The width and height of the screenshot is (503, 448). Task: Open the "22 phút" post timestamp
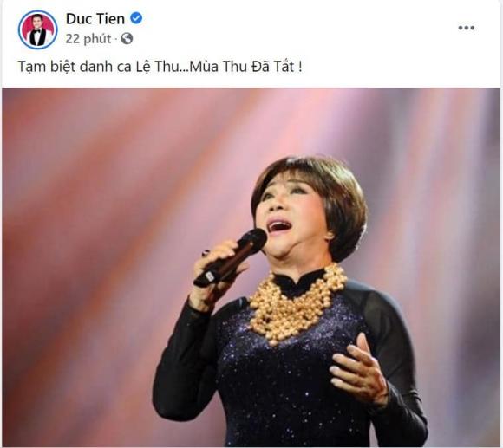tap(88, 39)
